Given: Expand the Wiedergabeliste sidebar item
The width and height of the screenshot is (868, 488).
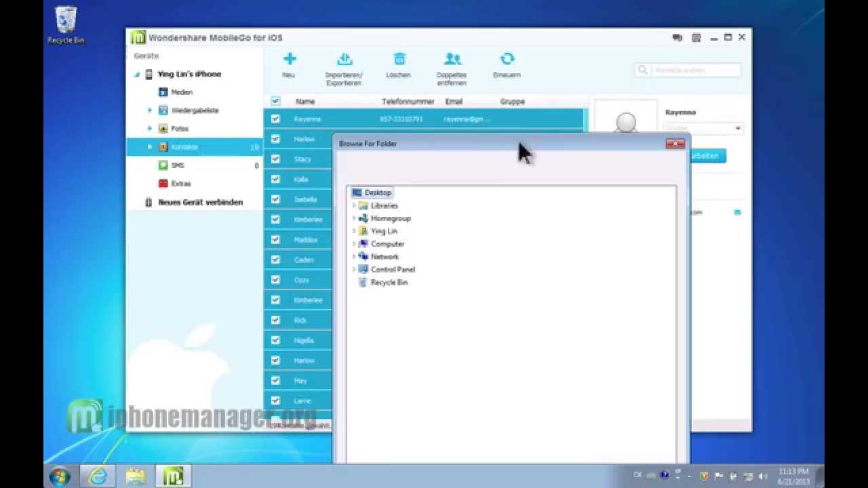Looking at the screenshot, I should point(150,110).
